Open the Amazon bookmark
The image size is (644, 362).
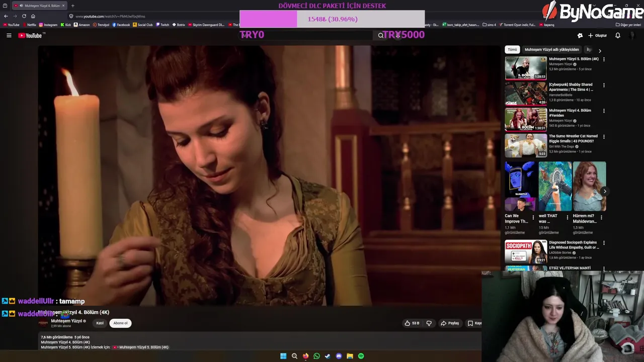[82, 25]
